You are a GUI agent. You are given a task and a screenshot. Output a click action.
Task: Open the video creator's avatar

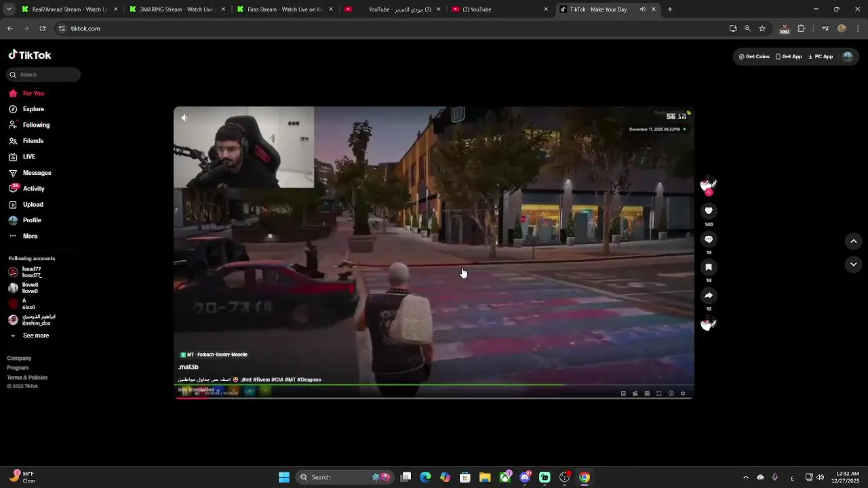pyautogui.click(x=708, y=183)
